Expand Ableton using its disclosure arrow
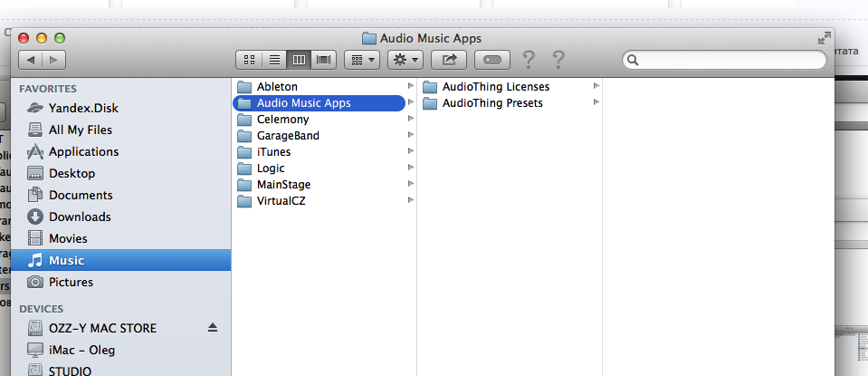 coord(411,86)
